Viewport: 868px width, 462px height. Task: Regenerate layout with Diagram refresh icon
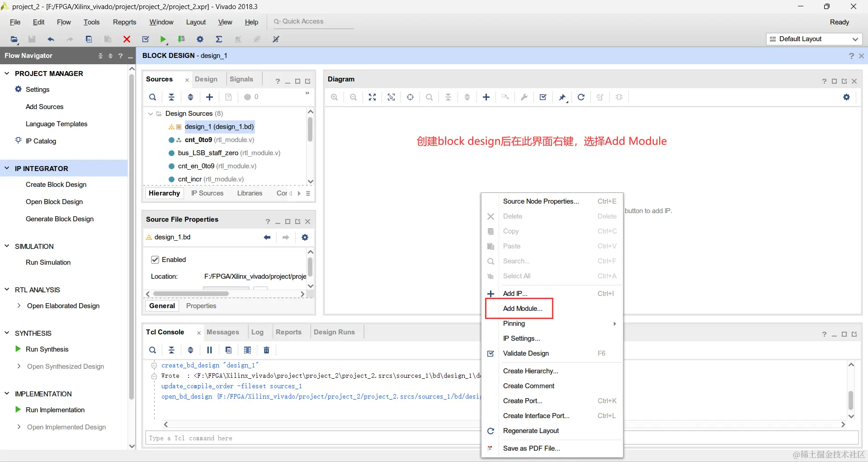pyautogui.click(x=581, y=97)
